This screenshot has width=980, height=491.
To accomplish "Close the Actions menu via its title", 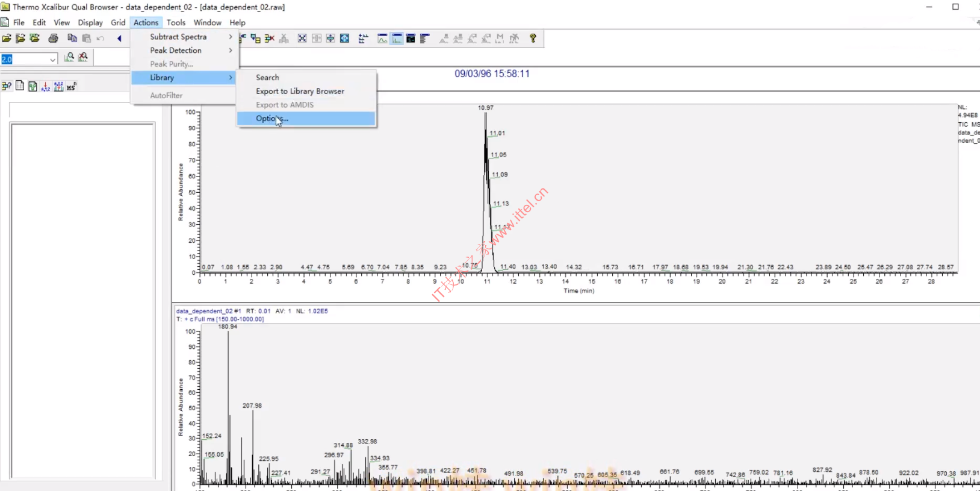I will tap(146, 22).
